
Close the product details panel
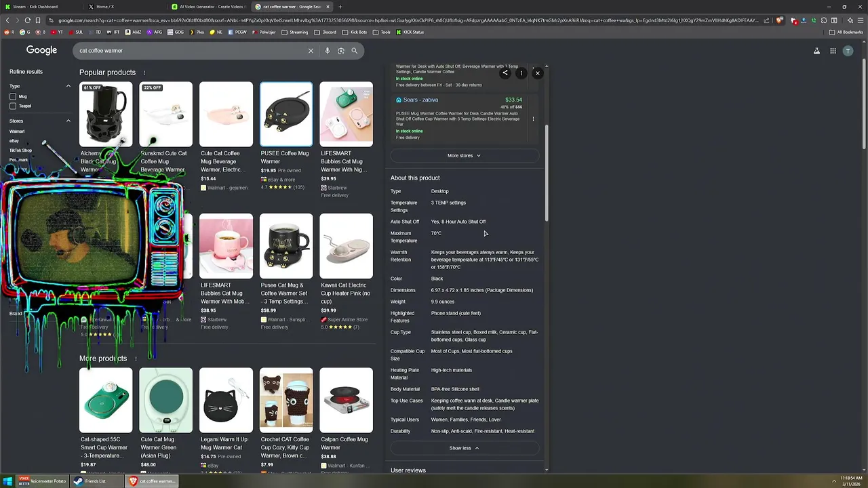pos(538,73)
